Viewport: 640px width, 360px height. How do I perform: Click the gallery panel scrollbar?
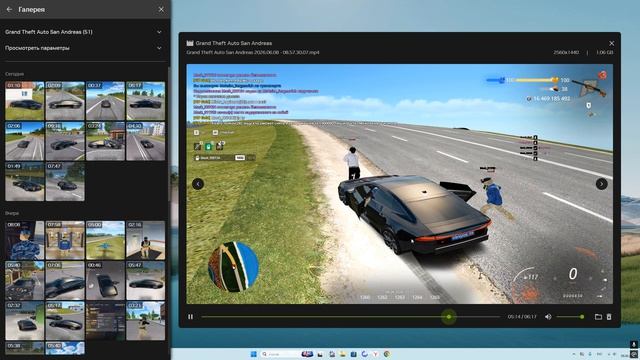tap(169, 135)
